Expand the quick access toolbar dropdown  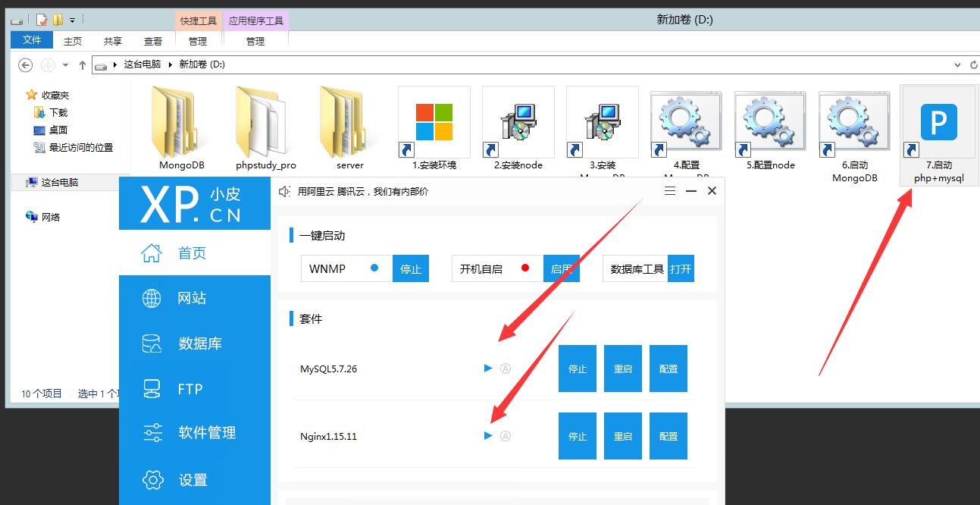tap(73, 20)
